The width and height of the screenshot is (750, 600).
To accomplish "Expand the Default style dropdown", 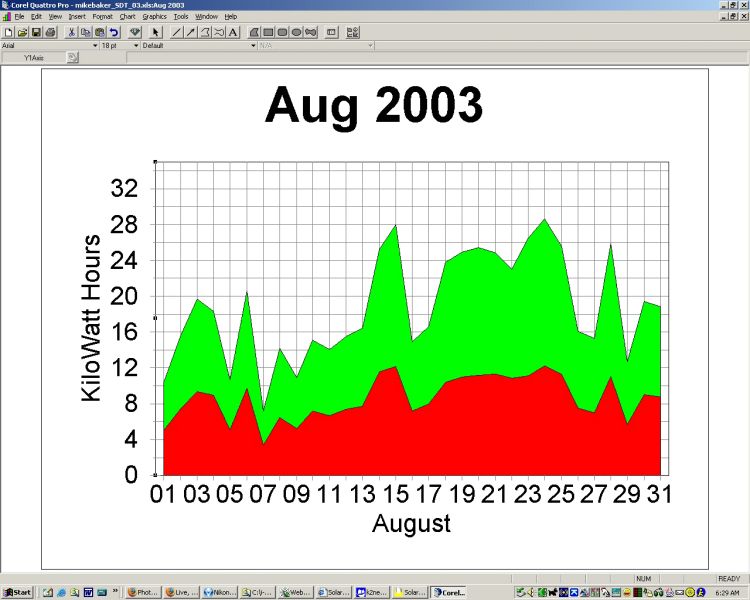I will pos(252,45).
